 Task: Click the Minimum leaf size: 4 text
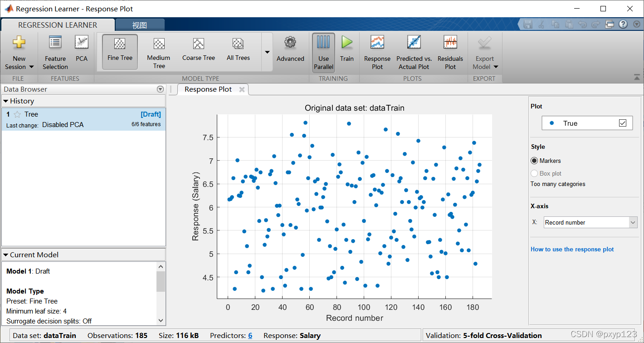(x=37, y=311)
